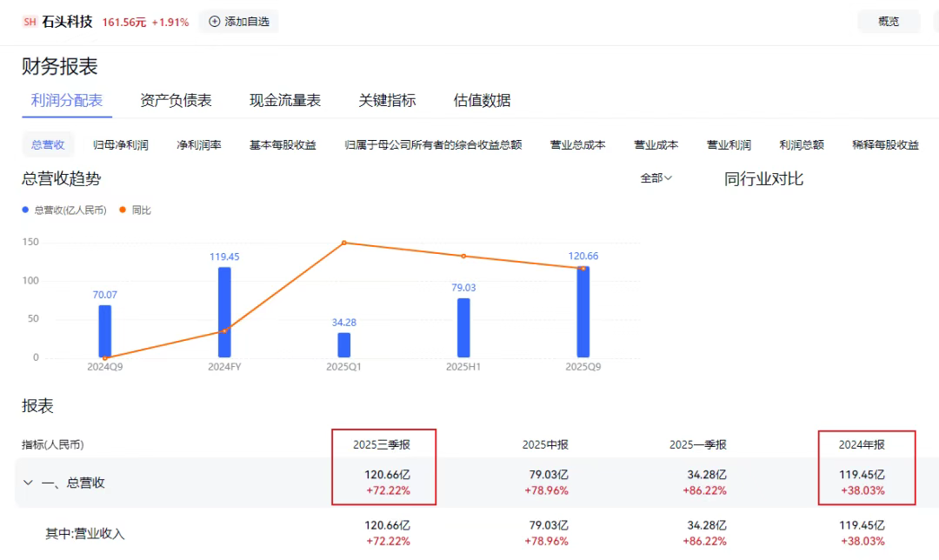
Task: Click the 同行业对比 heading
Action: click(763, 179)
